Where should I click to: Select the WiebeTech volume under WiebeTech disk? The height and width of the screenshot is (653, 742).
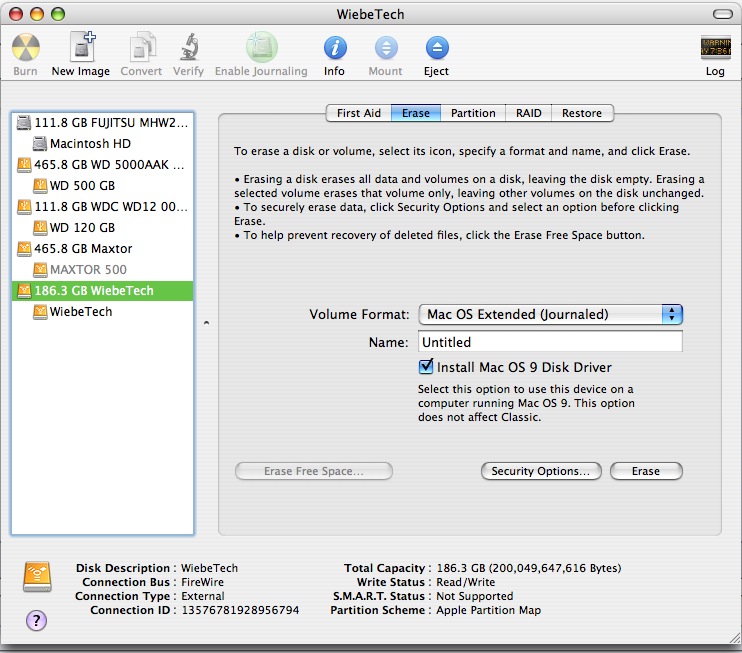click(x=102, y=312)
